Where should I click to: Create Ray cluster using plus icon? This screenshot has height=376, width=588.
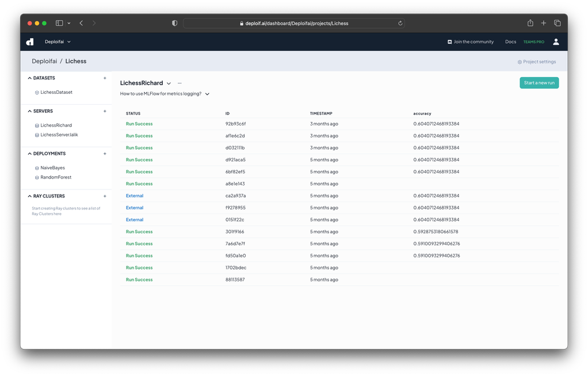tap(105, 196)
